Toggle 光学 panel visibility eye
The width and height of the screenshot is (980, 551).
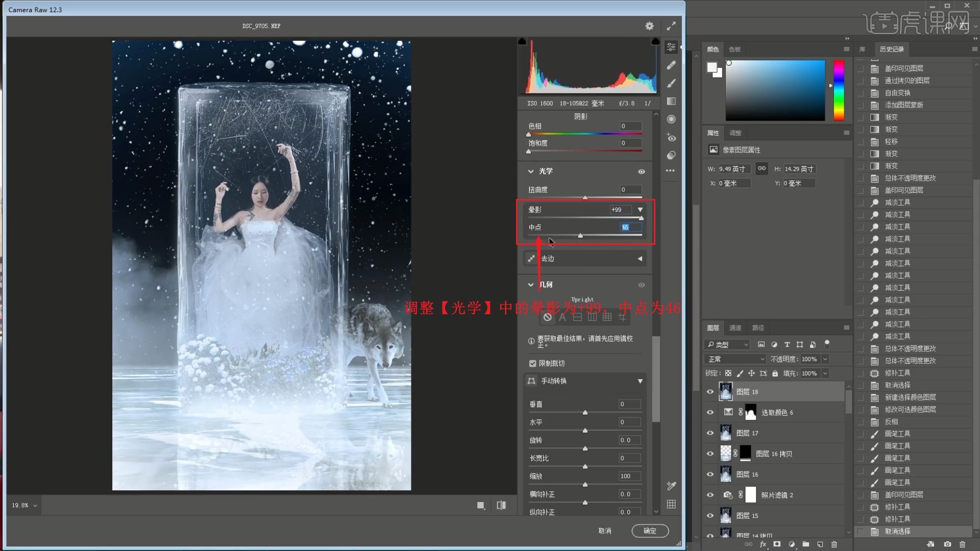[642, 171]
